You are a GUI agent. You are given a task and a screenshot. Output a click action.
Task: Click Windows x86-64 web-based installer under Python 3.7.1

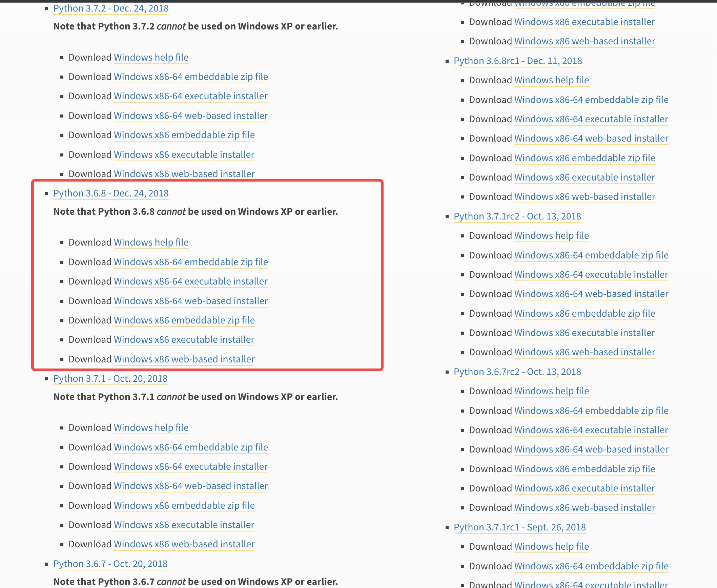click(x=191, y=486)
